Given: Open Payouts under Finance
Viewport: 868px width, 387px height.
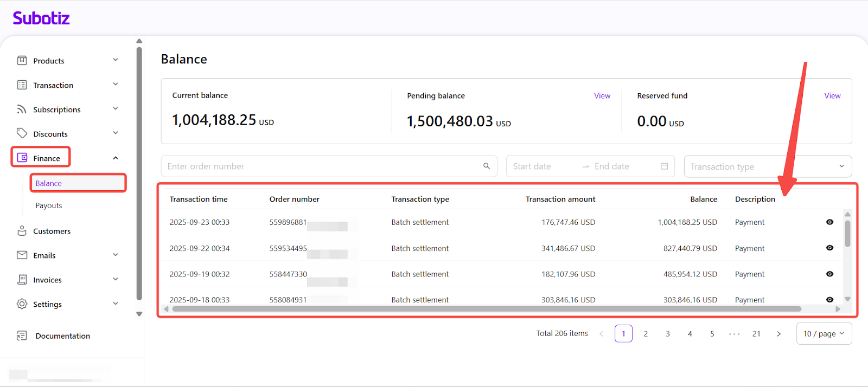Looking at the screenshot, I should pyautogui.click(x=49, y=205).
